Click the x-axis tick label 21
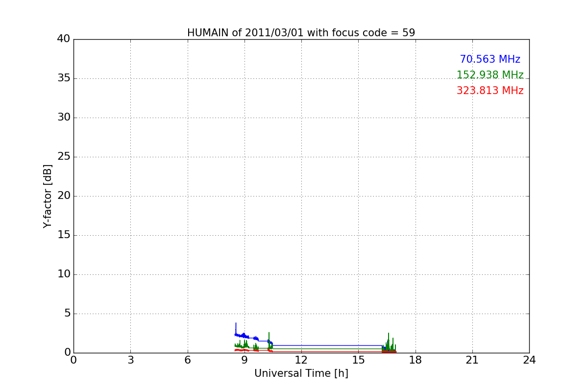 [x=472, y=360]
